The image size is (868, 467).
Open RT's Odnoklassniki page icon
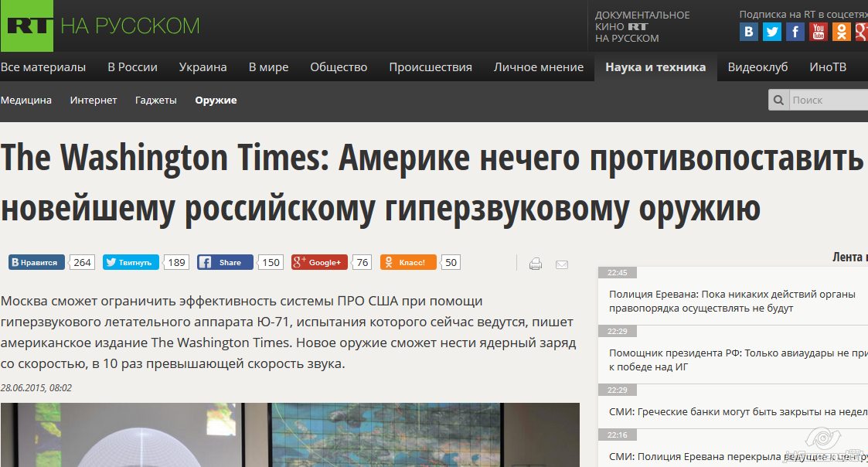click(x=842, y=32)
